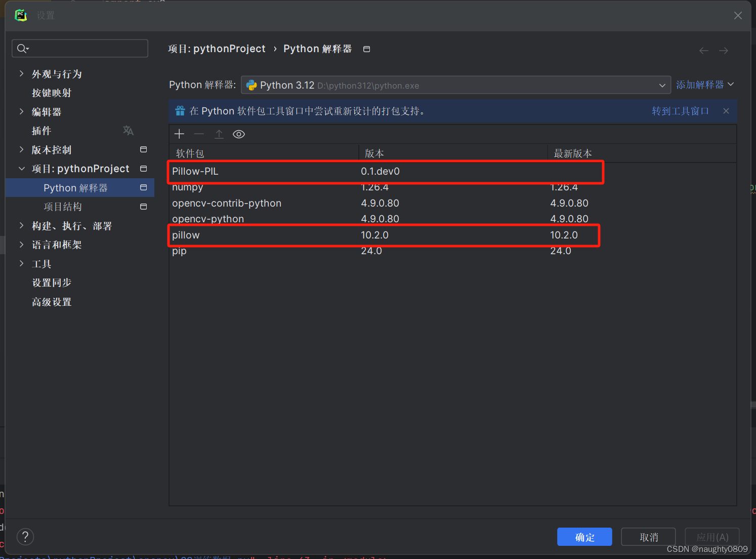
Task: Collapse the 项目: pythonProject section
Action: tap(21, 169)
